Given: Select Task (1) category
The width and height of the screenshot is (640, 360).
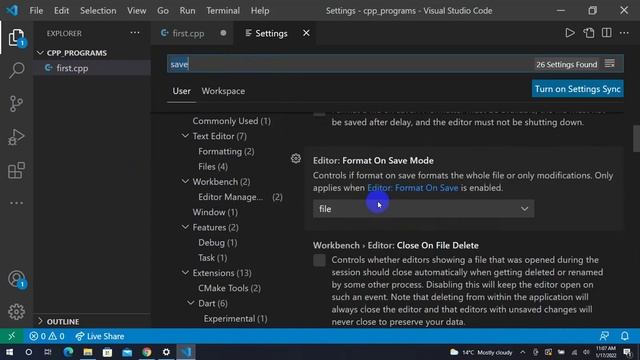Looking at the screenshot, I should tap(212, 258).
